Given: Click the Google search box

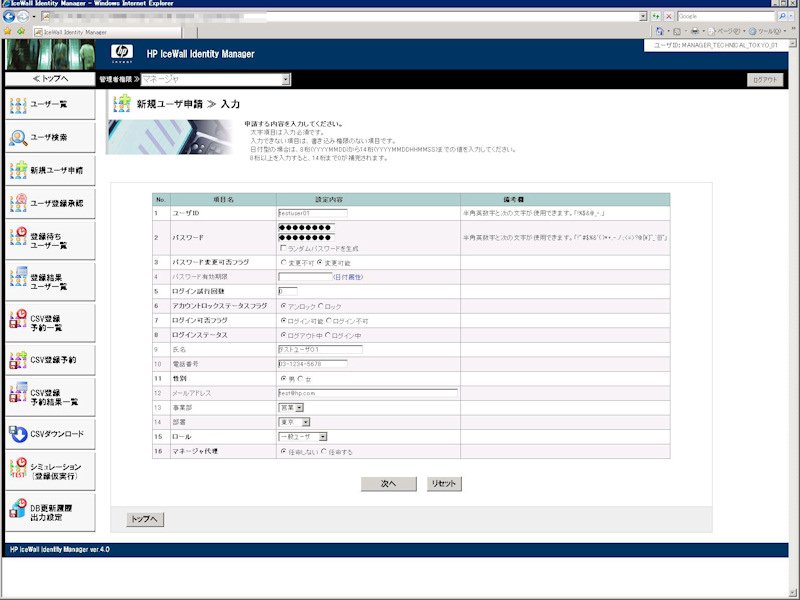Looking at the screenshot, I should pyautogui.click(x=726, y=16).
